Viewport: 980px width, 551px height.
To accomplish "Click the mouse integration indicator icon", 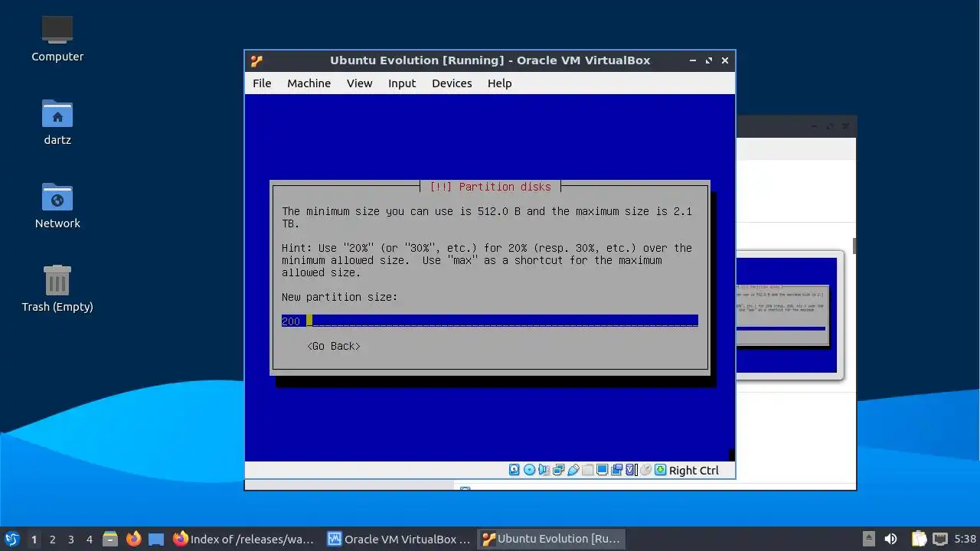I will click(645, 470).
